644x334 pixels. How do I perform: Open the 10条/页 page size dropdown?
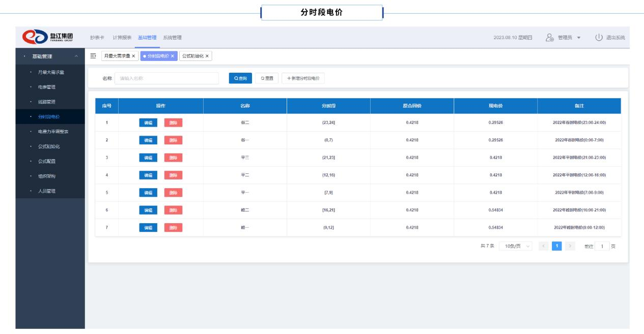(515, 247)
